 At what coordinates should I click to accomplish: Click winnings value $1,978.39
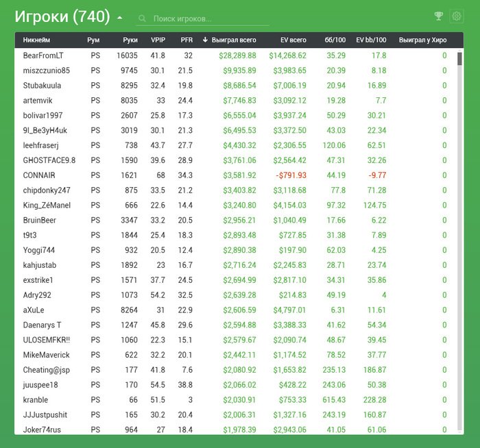[x=239, y=430]
